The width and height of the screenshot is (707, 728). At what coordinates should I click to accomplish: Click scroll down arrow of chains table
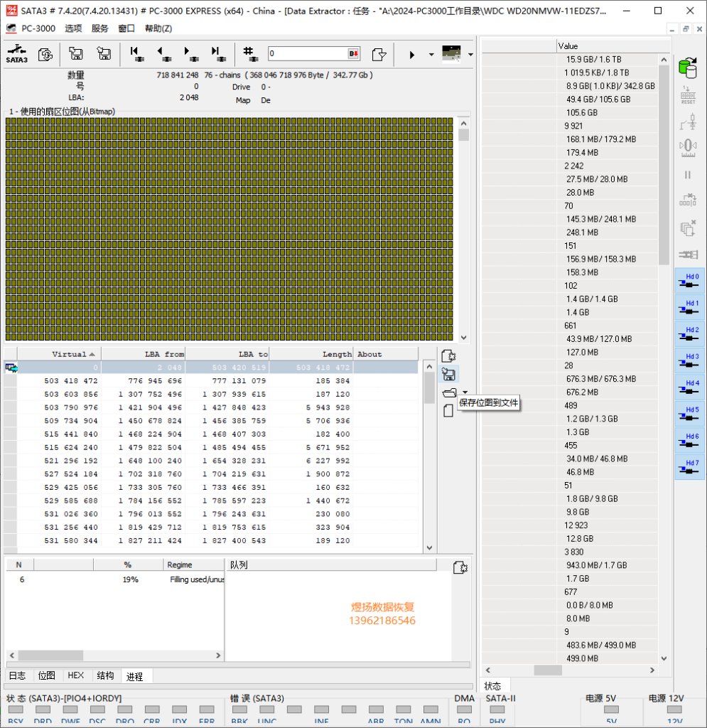click(429, 547)
